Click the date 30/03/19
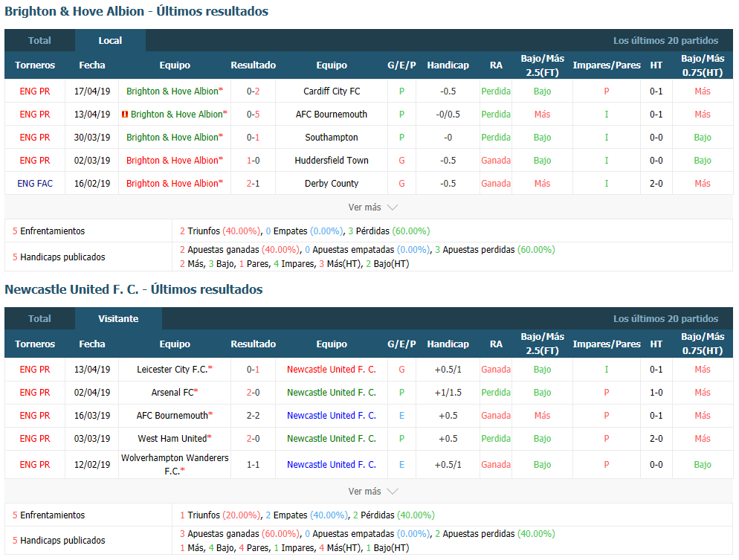Image resolution: width=739 pixels, height=560 pixels. [x=92, y=138]
